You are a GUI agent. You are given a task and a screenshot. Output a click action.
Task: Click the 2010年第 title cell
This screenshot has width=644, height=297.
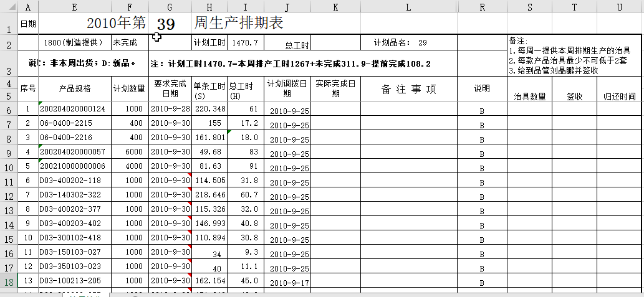click(x=115, y=24)
